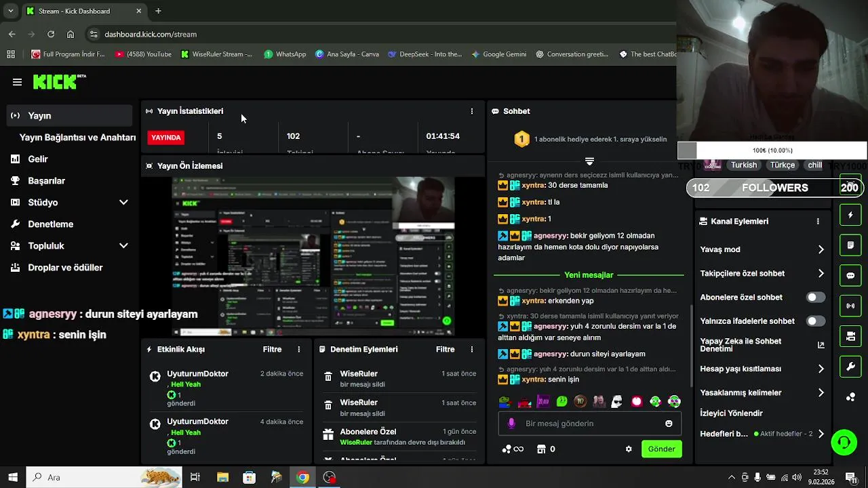Open the emoji picker in chat input
The height and width of the screenshot is (488, 868).
(669, 423)
